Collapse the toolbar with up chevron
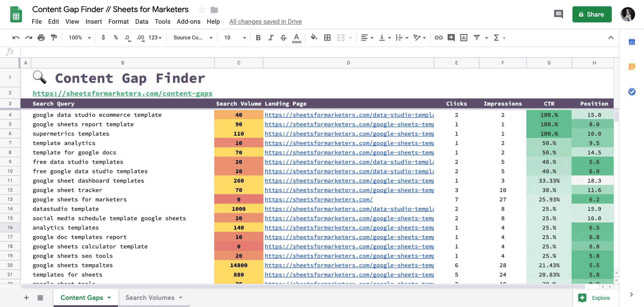This screenshot has width=644, height=307. 611,38
